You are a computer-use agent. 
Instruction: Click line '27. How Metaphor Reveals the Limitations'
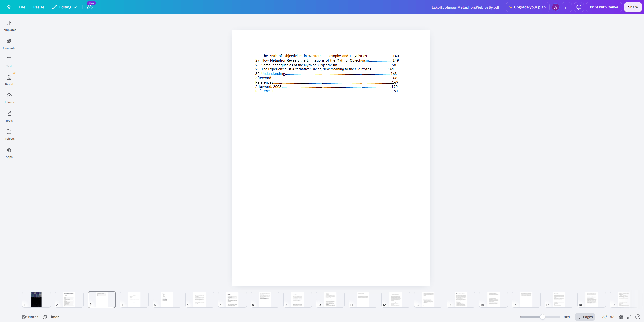[327, 60]
